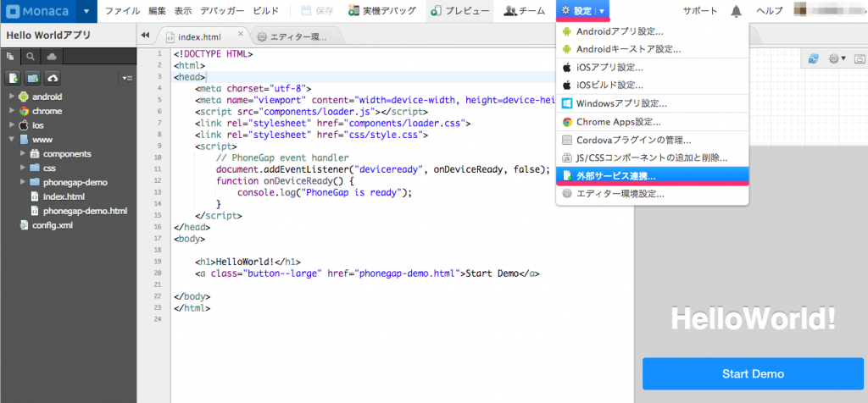This screenshot has width=868, height=403.
Task: Click the 実機デバッグ toolbar button
Action: click(382, 11)
